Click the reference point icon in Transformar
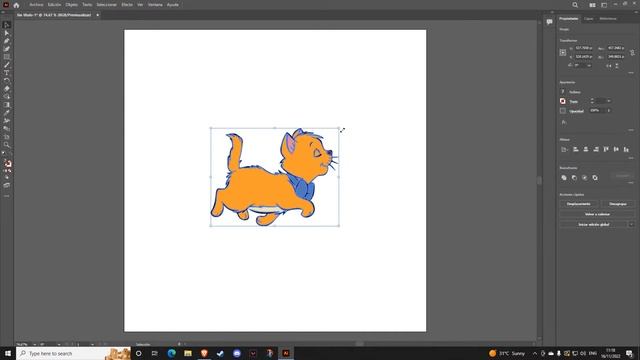This screenshot has height=360, width=640. click(563, 52)
